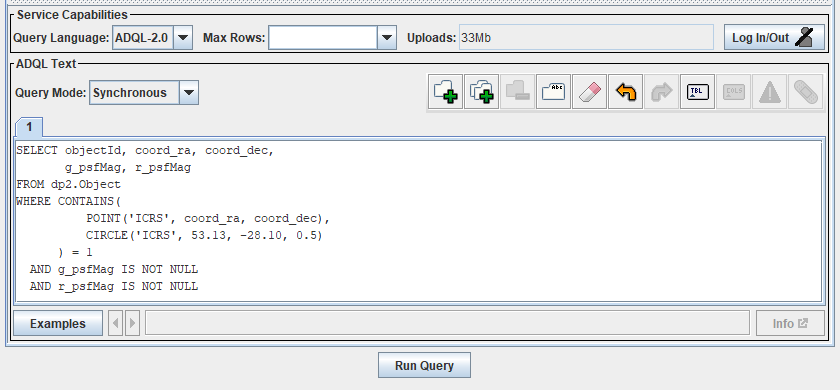840x390 pixels.
Task: Click the CIRCLE('ICRS', 53.13, -28.10, 0.5) line
Action: click(x=204, y=235)
